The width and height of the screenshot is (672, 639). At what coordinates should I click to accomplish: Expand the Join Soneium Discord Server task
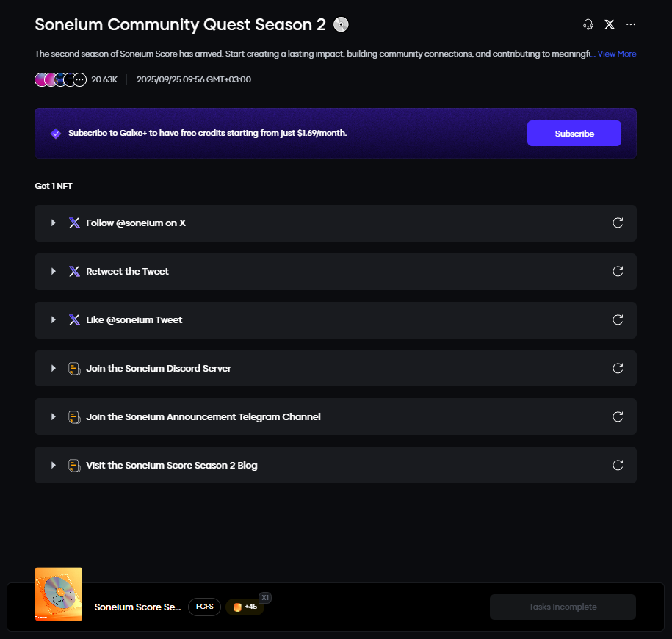click(x=54, y=369)
